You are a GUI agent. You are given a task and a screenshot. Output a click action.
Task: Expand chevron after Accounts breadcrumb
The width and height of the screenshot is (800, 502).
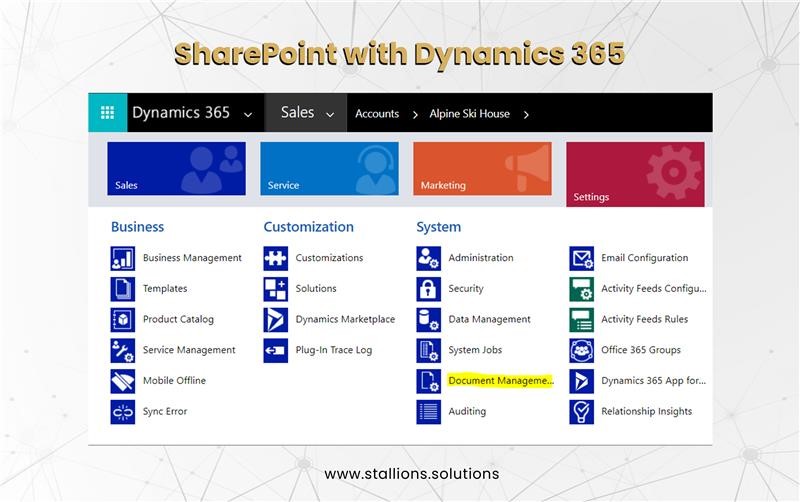click(415, 115)
